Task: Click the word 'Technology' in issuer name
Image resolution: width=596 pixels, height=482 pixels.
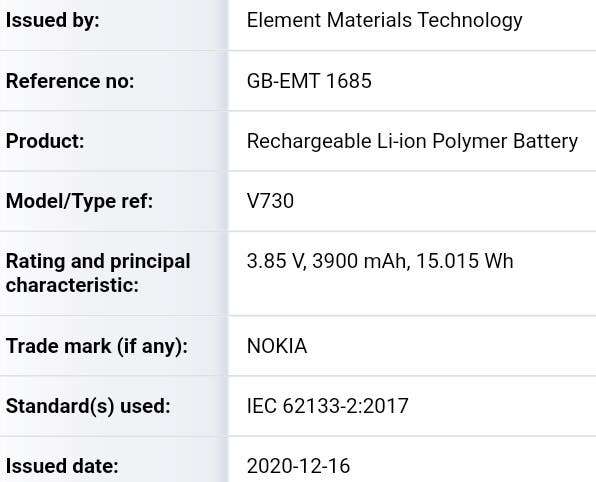Action: [x=470, y=21]
